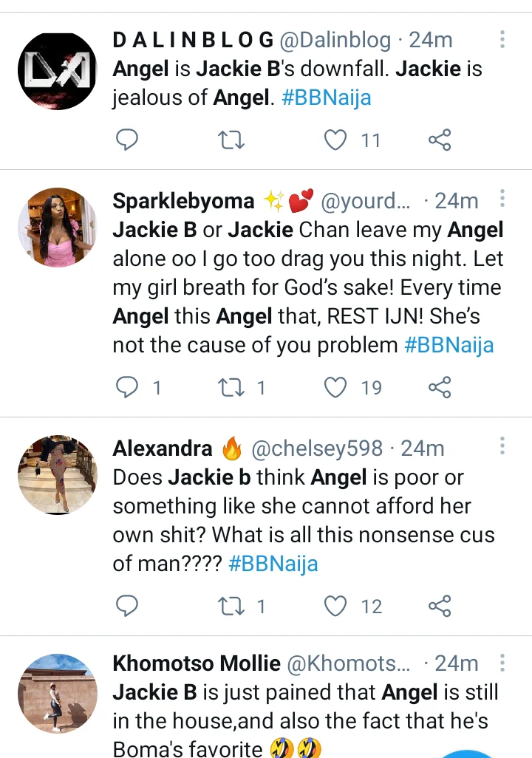Retweet Sparklebyoma's tweet
Screen dimensions: 532x758
233,386
